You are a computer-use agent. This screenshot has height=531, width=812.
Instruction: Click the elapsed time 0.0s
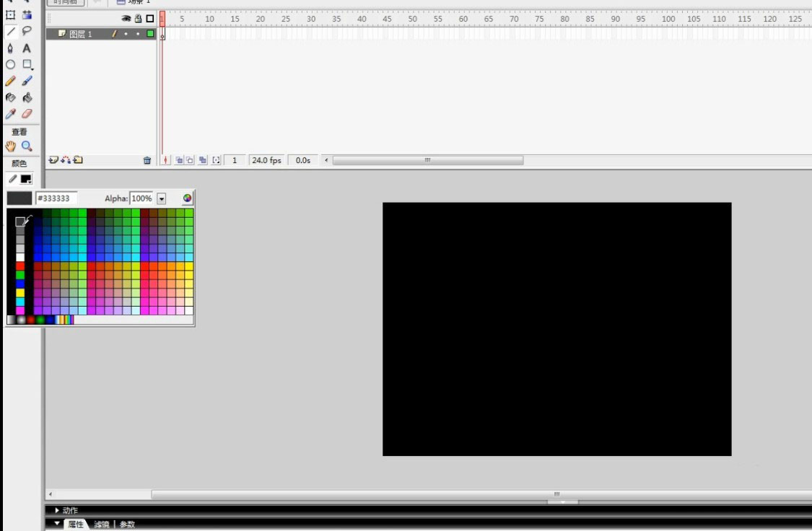(x=303, y=160)
